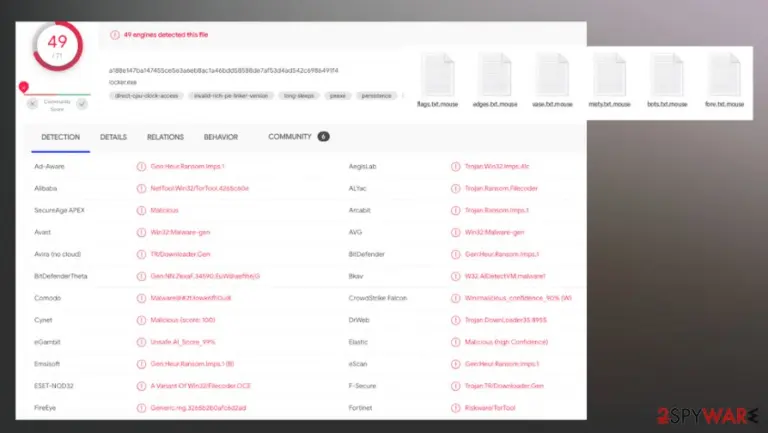Select the bots.txt.mouse file icon
768x433 pixels.
point(667,75)
